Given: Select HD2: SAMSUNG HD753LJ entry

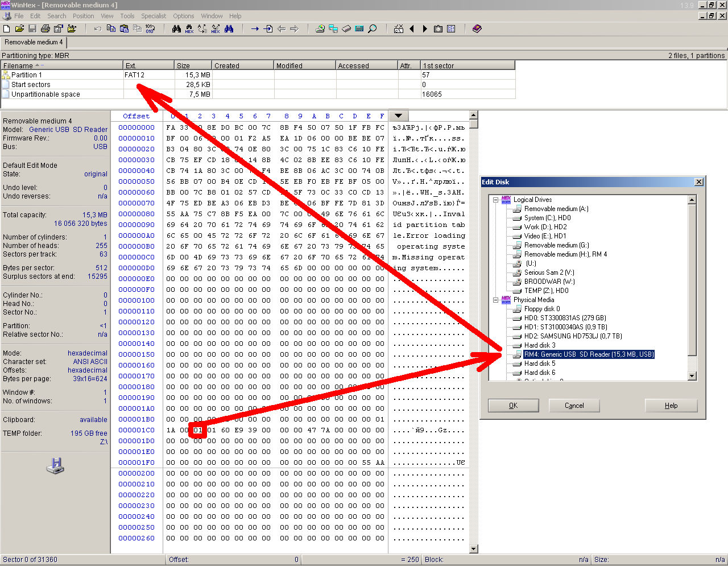Looking at the screenshot, I should (x=573, y=336).
